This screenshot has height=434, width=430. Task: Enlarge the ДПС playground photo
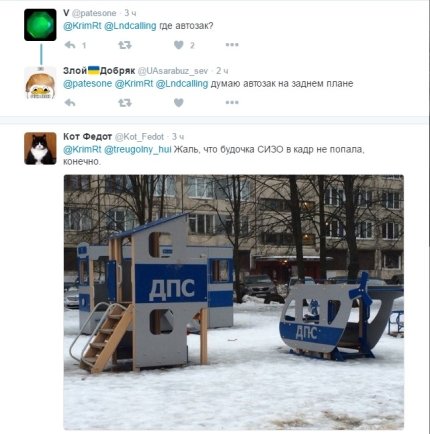pos(234,302)
